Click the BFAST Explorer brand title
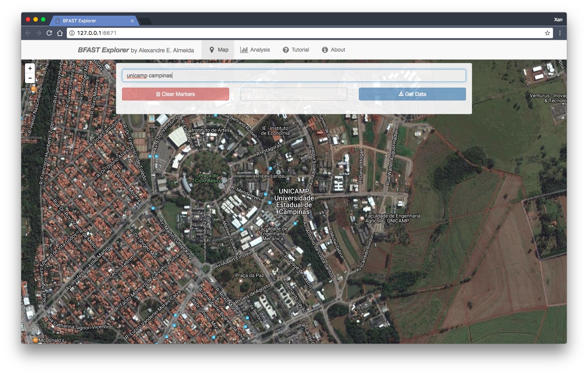Screen dimensions: 588x374 coord(103,50)
